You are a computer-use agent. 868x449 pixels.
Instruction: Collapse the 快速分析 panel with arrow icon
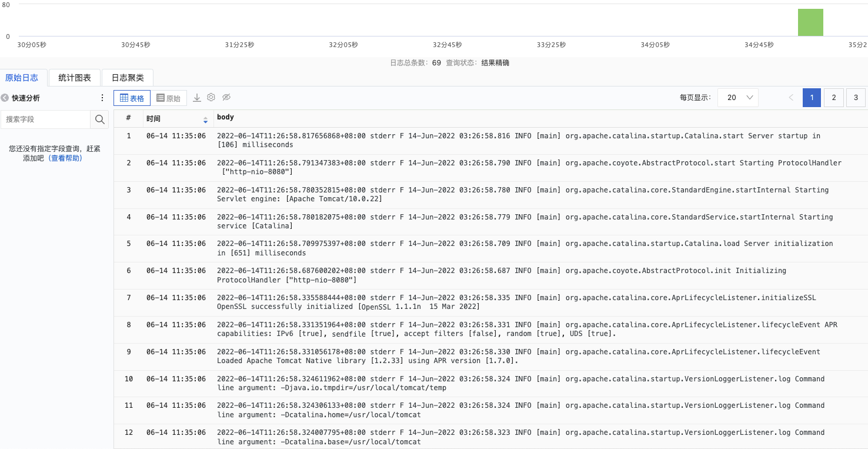tap(5, 98)
